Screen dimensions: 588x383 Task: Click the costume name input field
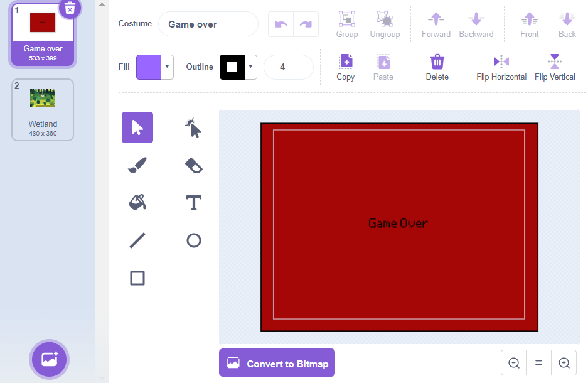207,23
